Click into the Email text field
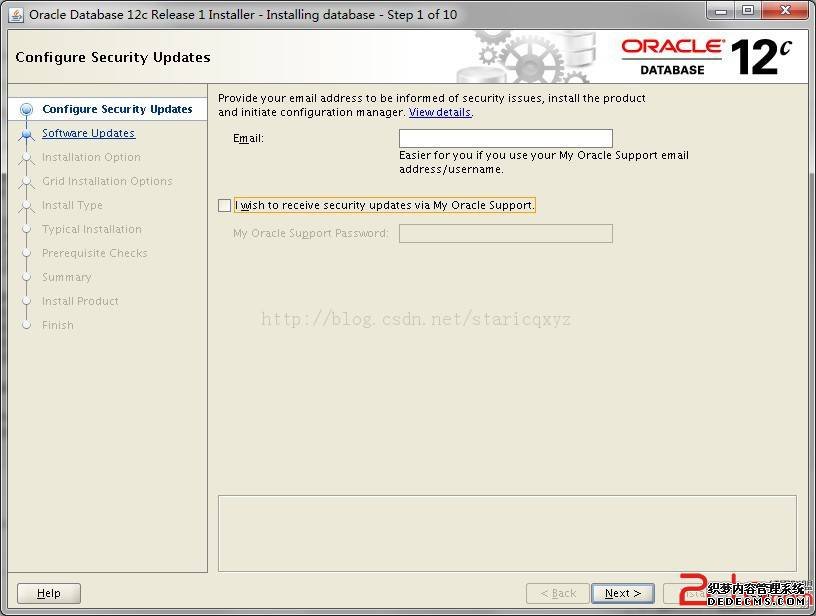The width and height of the screenshot is (816, 616). 505,139
